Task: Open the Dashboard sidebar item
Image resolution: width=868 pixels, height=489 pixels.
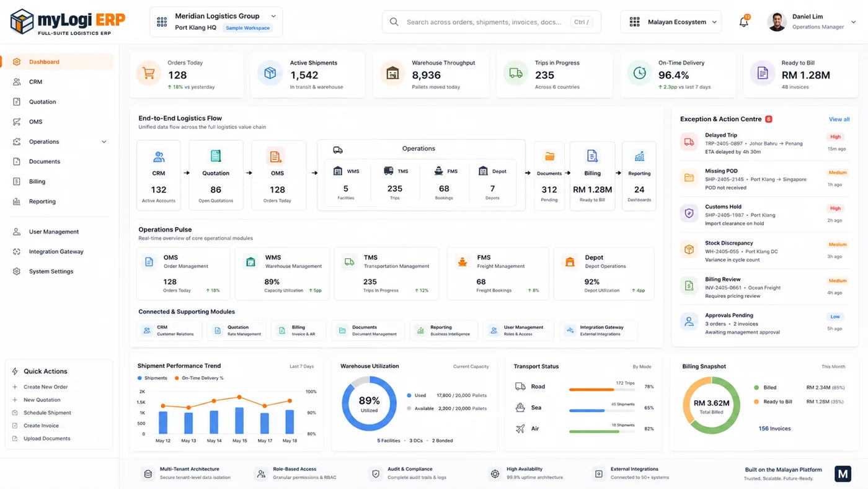Action: tap(58, 61)
